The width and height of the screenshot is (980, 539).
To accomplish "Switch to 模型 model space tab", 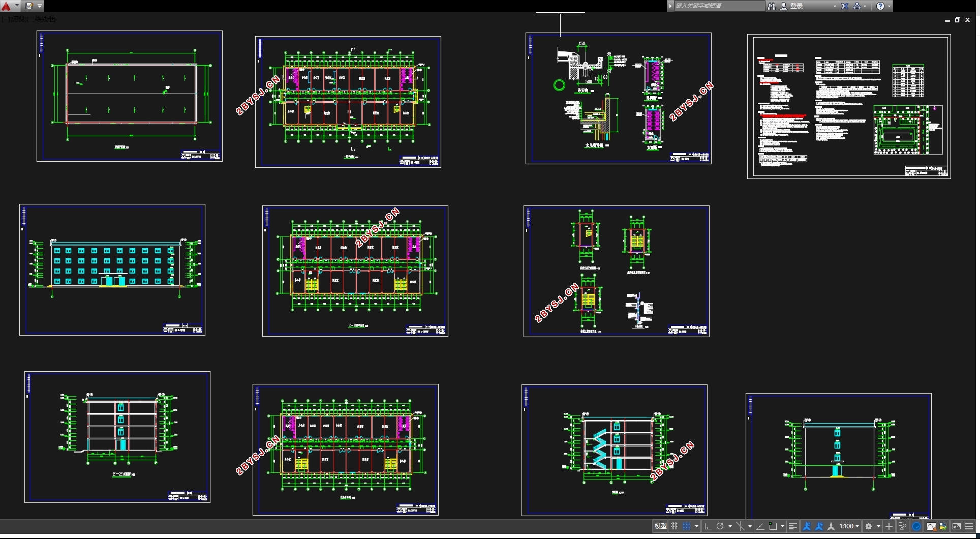I will click(x=660, y=526).
